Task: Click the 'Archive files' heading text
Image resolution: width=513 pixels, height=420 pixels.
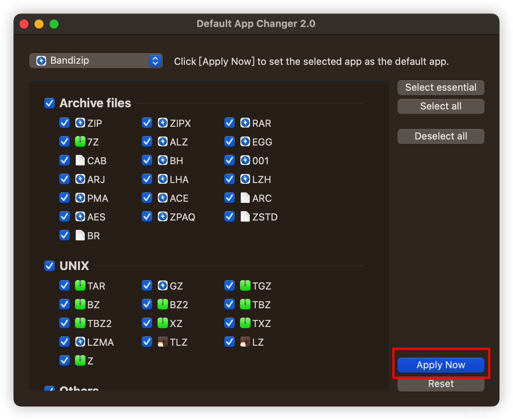Action: (x=95, y=103)
